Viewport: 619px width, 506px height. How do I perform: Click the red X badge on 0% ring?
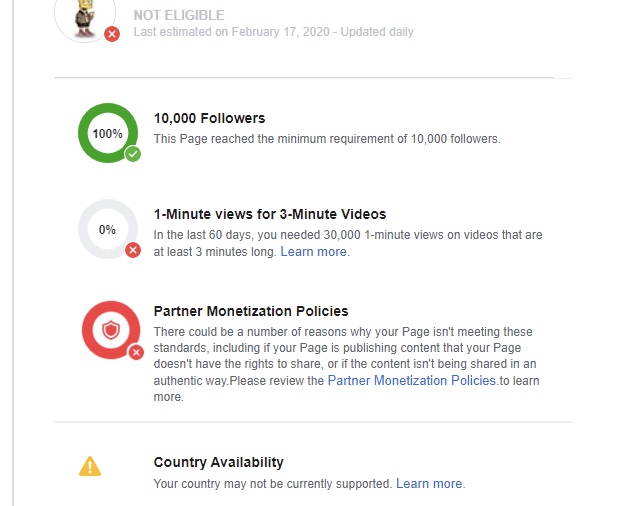coord(133,250)
